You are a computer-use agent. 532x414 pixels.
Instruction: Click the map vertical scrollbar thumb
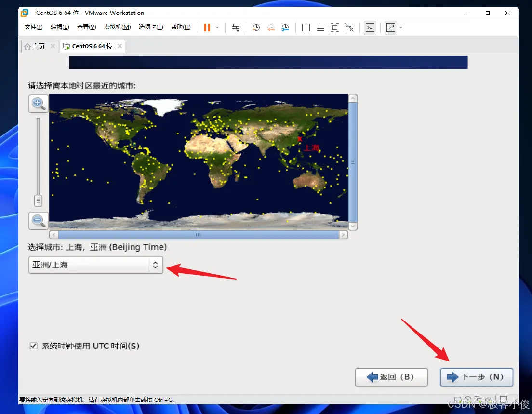point(353,162)
